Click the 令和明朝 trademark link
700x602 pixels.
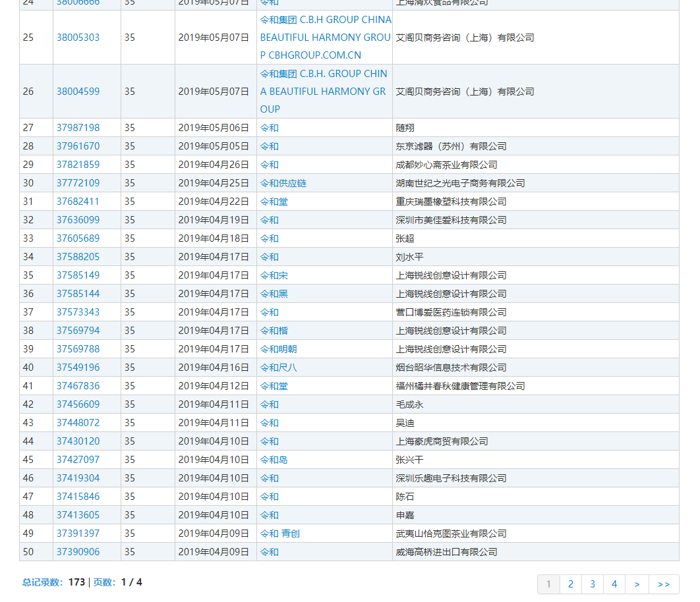[278, 349]
